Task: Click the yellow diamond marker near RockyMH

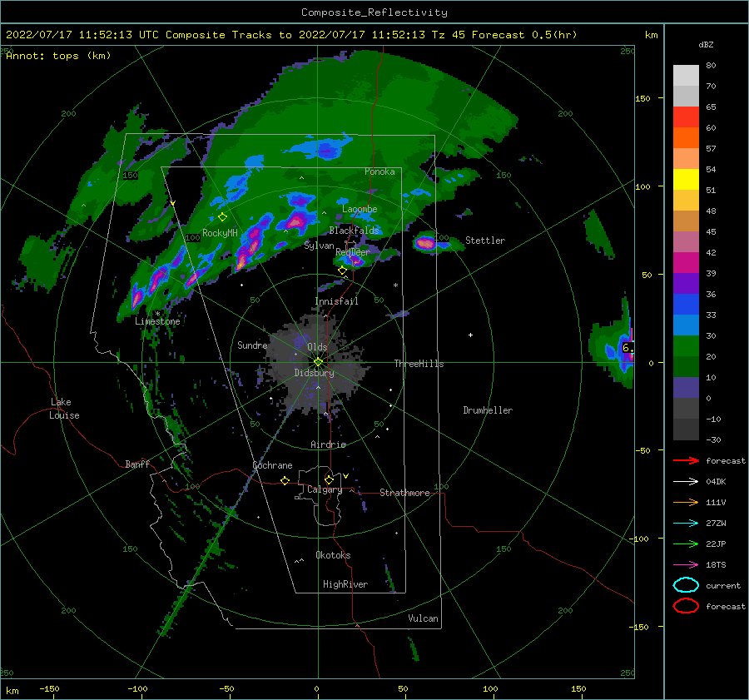Action: 222,217
